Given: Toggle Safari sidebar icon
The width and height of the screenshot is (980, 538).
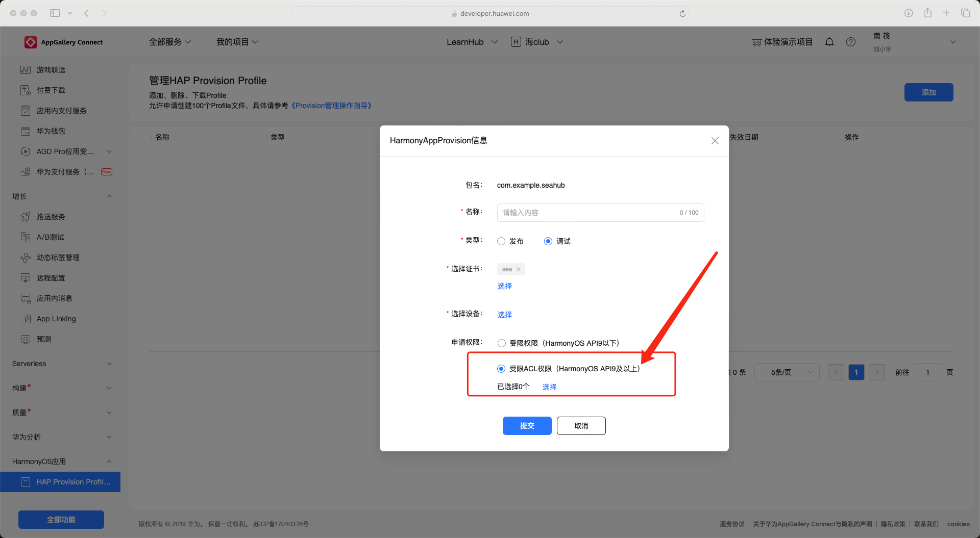Looking at the screenshot, I should [x=55, y=13].
